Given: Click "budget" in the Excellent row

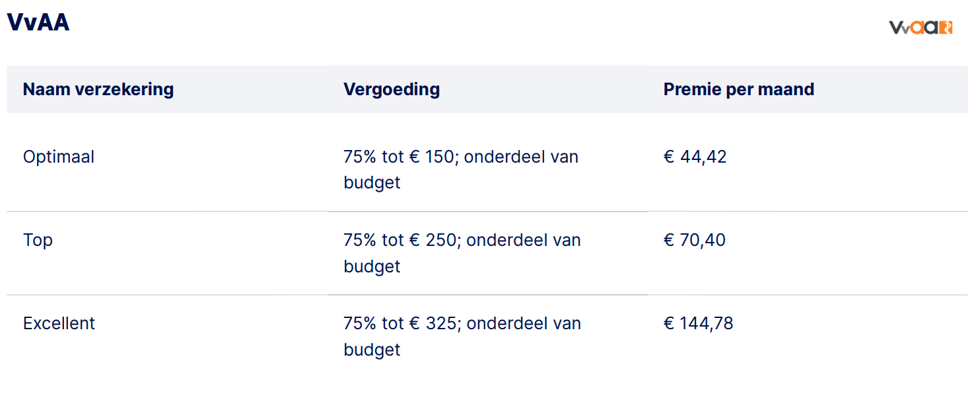Looking at the screenshot, I should [x=372, y=349].
